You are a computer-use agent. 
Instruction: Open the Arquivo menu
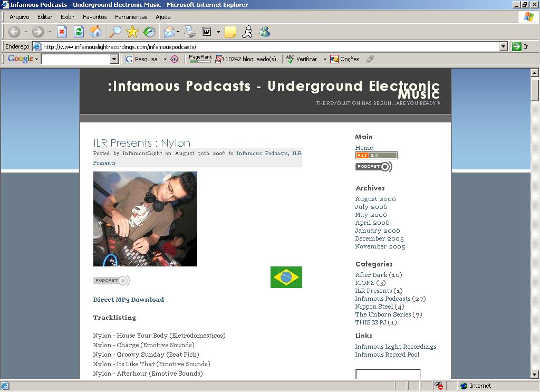[x=20, y=17]
